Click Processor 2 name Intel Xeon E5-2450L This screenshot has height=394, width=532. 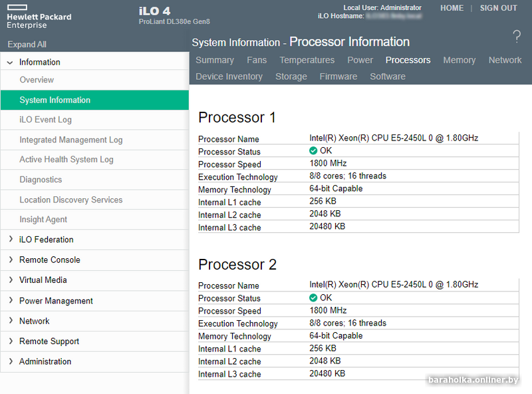pos(394,285)
